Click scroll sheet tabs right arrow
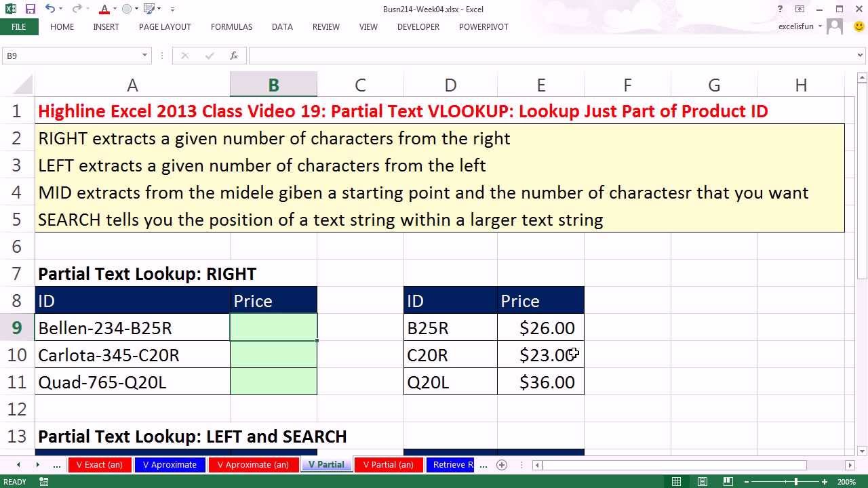The height and width of the screenshot is (488, 868). [x=37, y=465]
